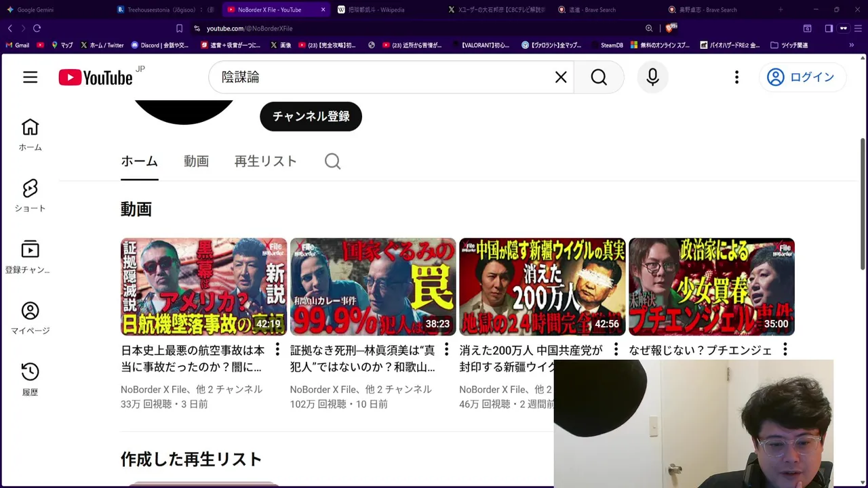Switch to 逃道 - Brave Search tab
Viewport: 868px width, 488px height.
(x=608, y=9)
